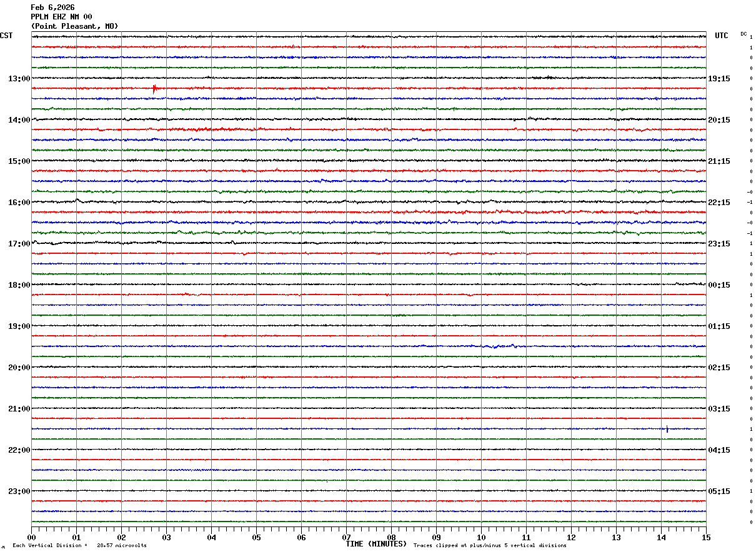756x554 pixels.
Task: Click the 03:15 UTC time label
Action: [719, 409]
